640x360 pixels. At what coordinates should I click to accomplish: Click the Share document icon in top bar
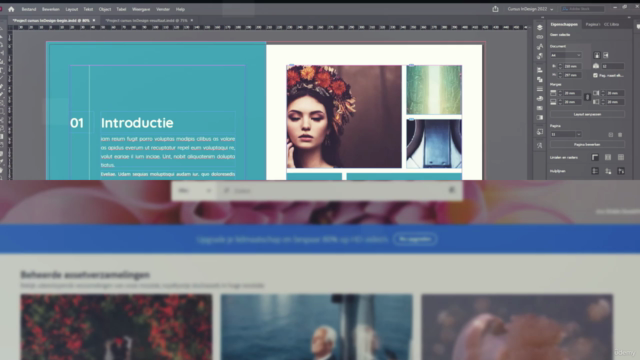[495, 9]
